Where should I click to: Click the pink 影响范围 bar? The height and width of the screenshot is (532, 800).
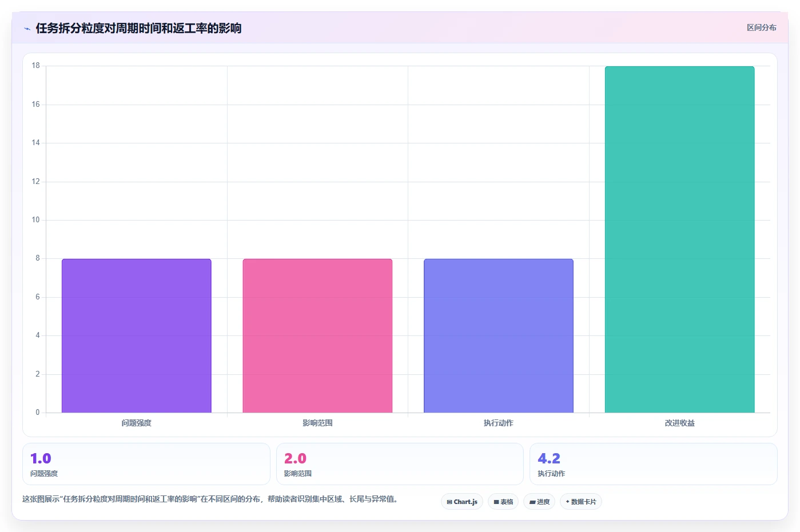(317, 336)
